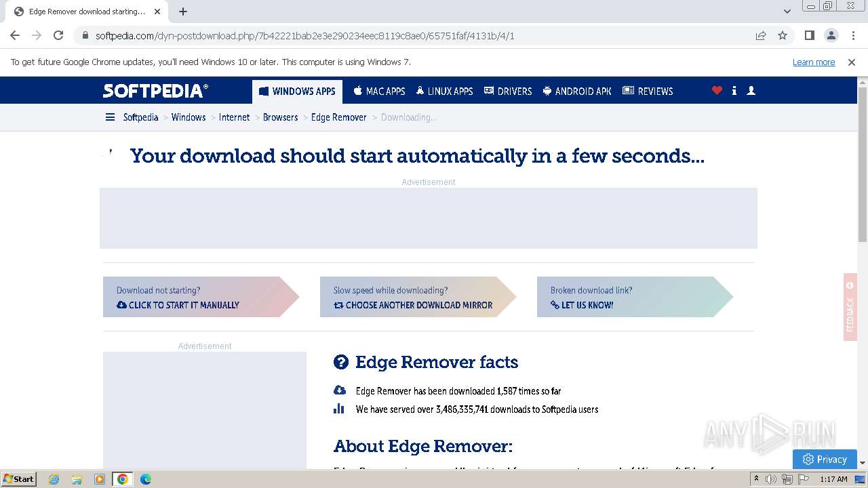Image resolution: width=868 pixels, height=488 pixels.
Task: Show hidden system tray icons
Action: [756, 479]
